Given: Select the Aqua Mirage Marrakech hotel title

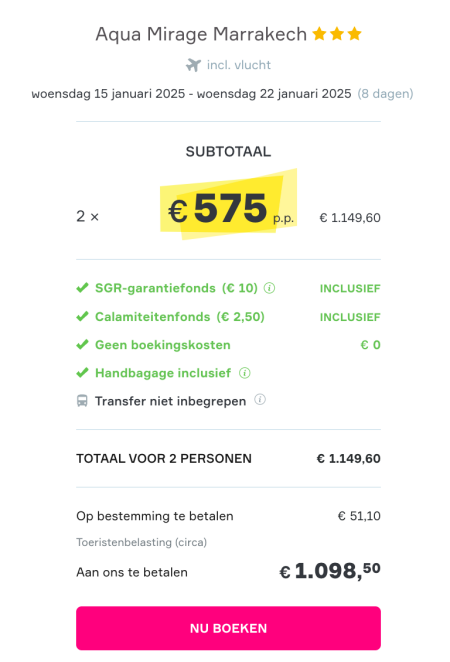Looking at the screenshot, I should [201, 34].
